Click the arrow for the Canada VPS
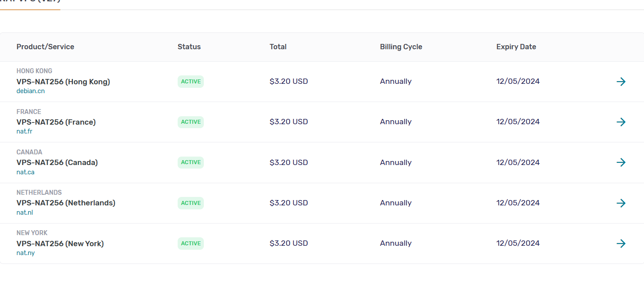The height and width of the screenshot is (287, 644). pyautogui.click(x=621, y=162)
